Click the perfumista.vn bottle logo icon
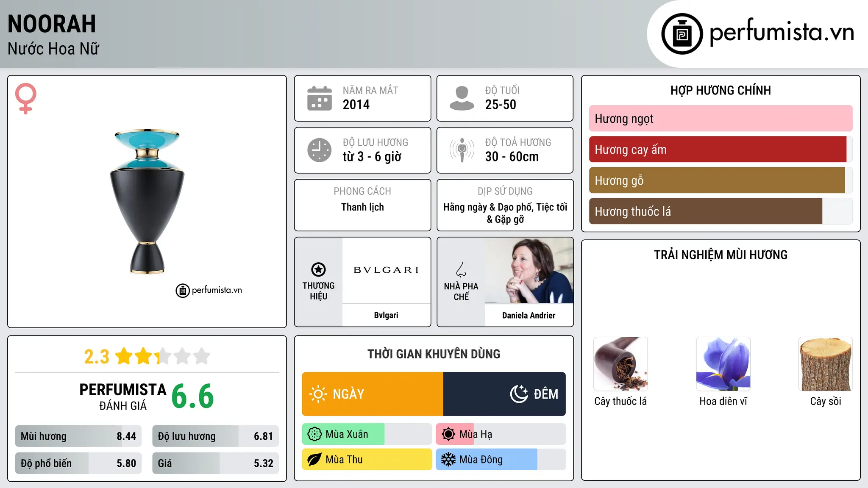This screenshot has height=488, width=868. pos(682,34)
